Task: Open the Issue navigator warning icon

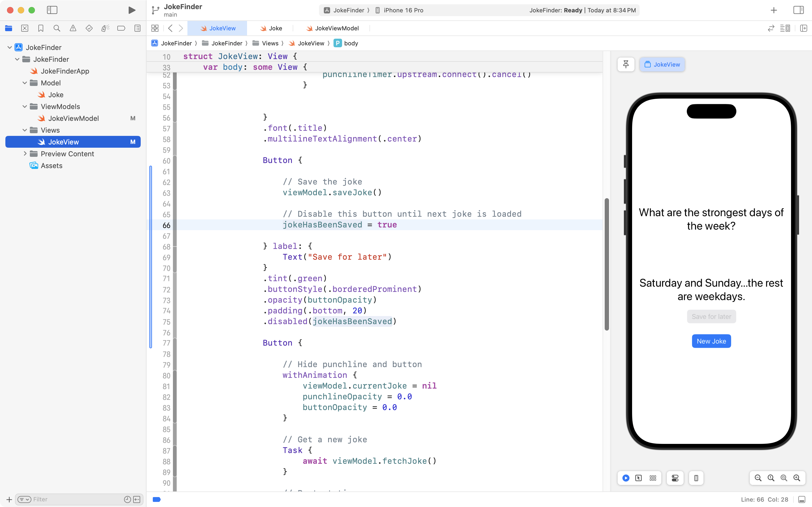Action: 73,28
